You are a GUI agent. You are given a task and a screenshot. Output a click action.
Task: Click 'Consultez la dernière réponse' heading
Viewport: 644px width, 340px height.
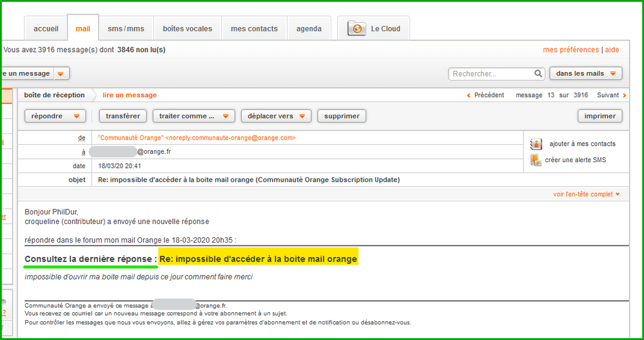91,260
